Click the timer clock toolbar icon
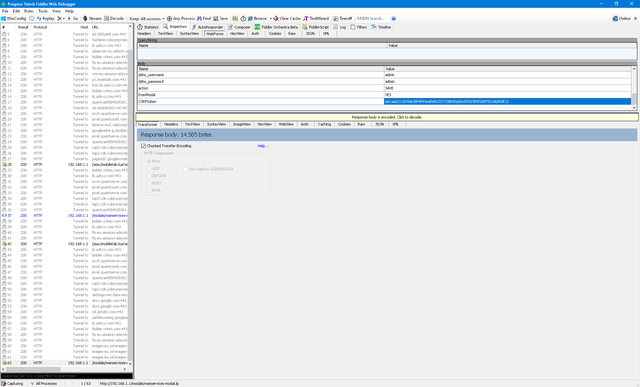640x387 pixels. coord(243,18)
